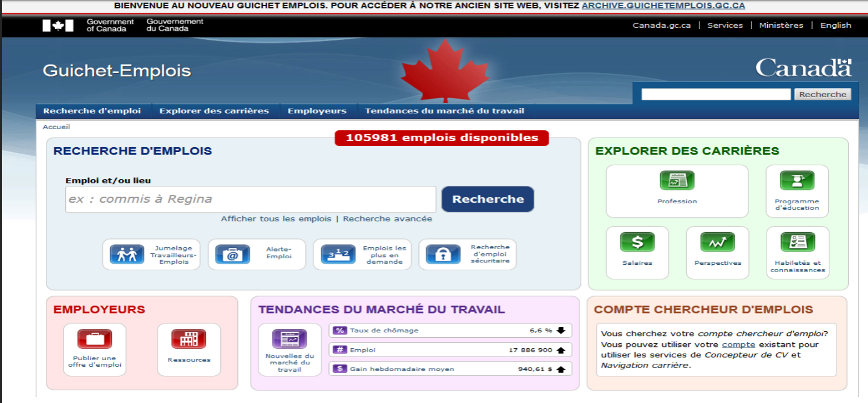Click the percent icon beside Taux de chômage

coord(340,331)
